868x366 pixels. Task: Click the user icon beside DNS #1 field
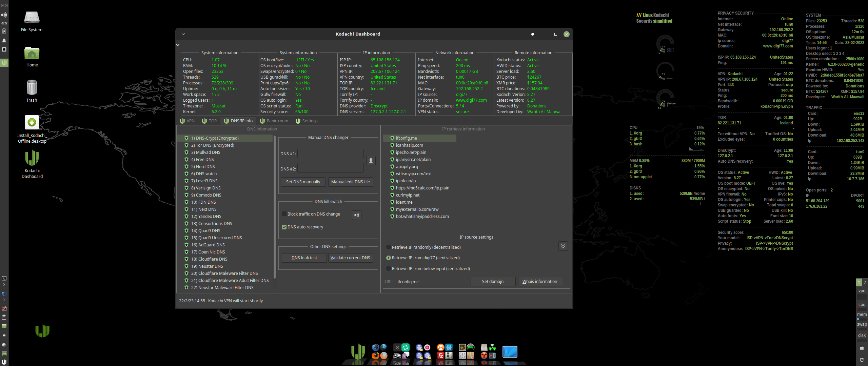pyautogui.click(x=371, y=161)
